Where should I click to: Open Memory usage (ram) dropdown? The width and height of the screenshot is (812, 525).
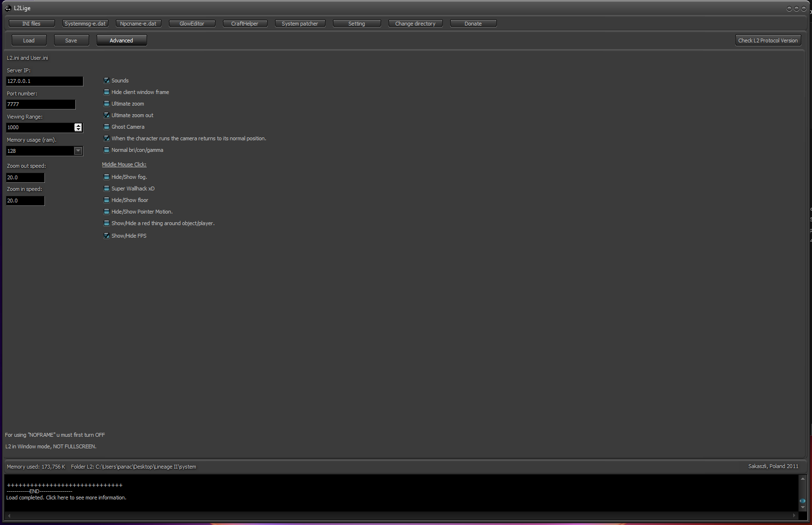click(78, 151)
